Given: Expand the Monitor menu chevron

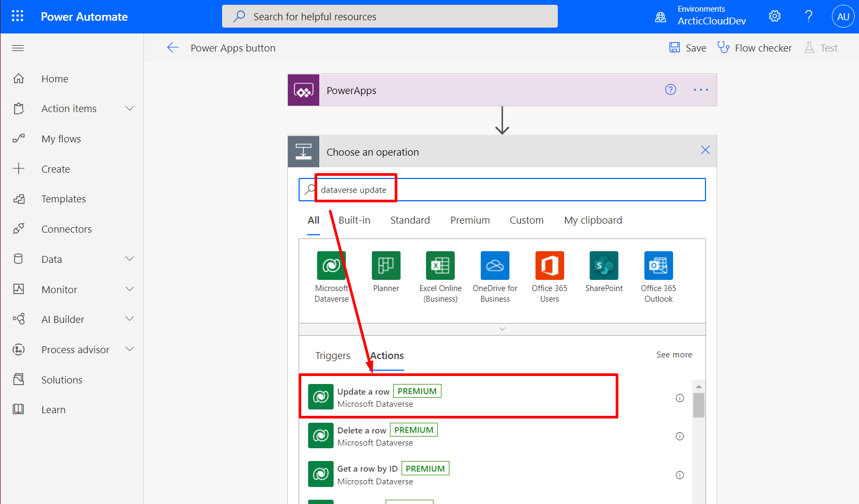Looking at the screenshot, I should pos(130,289).
